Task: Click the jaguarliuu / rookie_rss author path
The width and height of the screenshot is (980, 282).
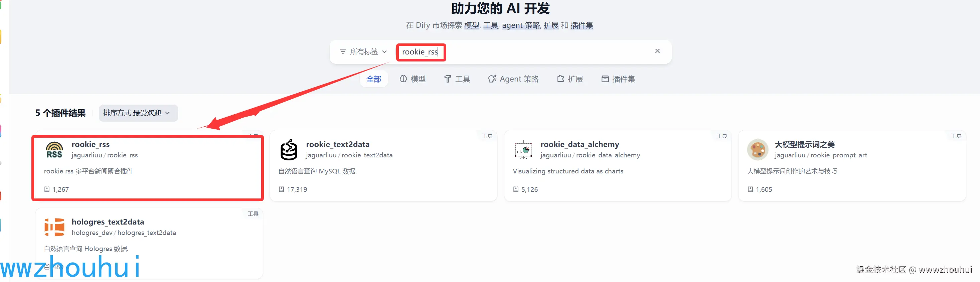Action: (x=105, y=155)
